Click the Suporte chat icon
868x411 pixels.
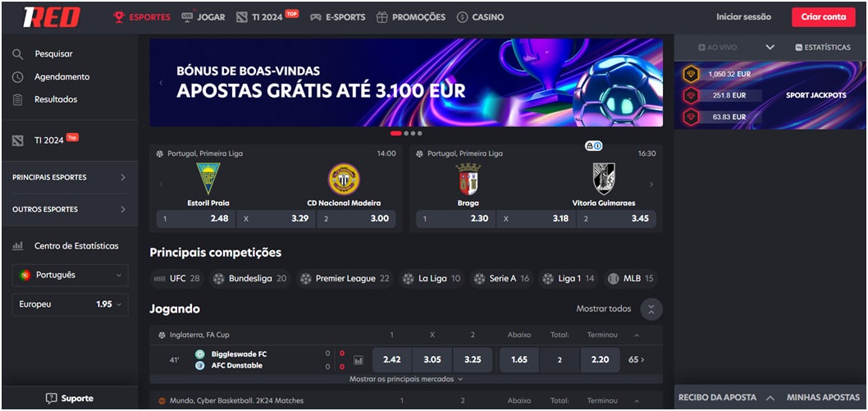point(52,398)
